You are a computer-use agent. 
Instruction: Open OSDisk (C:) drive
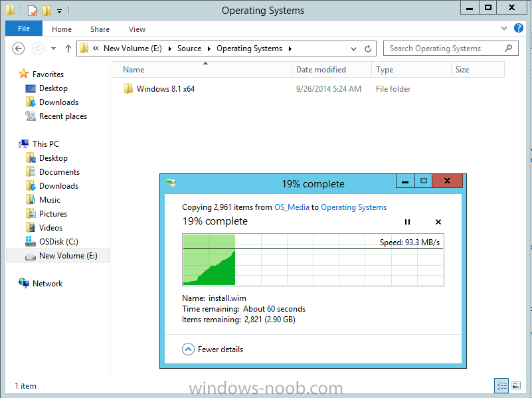click(x=58, y=242)
